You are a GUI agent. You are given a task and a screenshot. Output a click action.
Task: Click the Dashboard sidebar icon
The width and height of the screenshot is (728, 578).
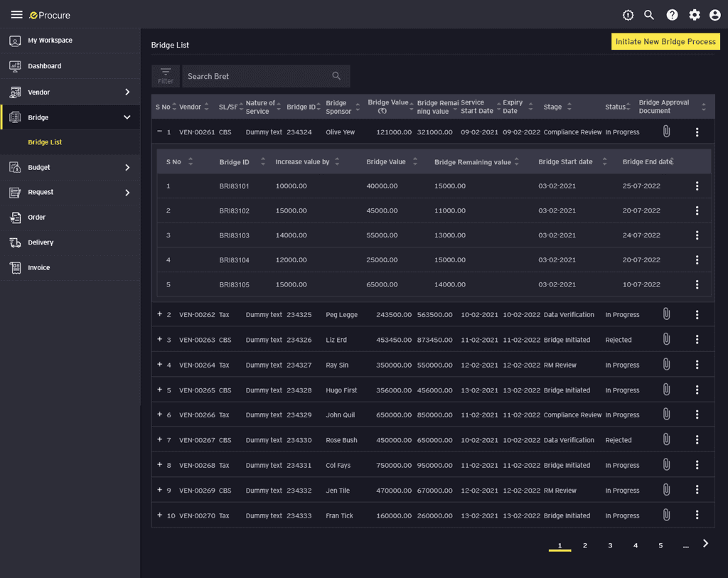coord(15,66)
